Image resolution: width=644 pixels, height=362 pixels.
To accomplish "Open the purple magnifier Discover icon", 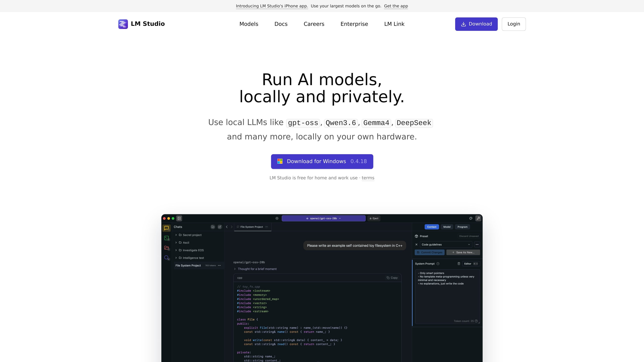I will (167, 258).
